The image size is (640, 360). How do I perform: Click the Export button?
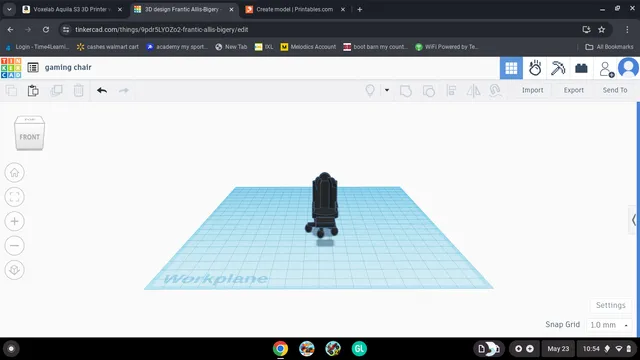[573, 90]
